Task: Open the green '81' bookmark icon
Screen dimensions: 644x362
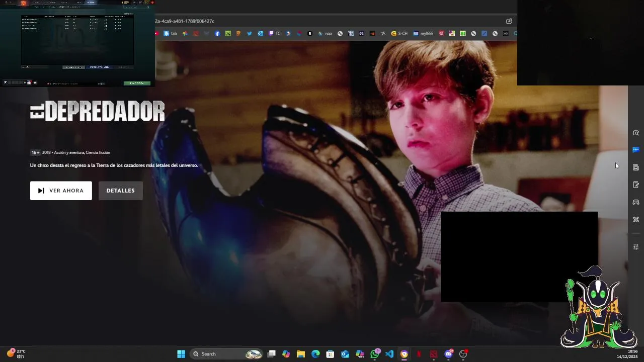Action: pos(463,34)
